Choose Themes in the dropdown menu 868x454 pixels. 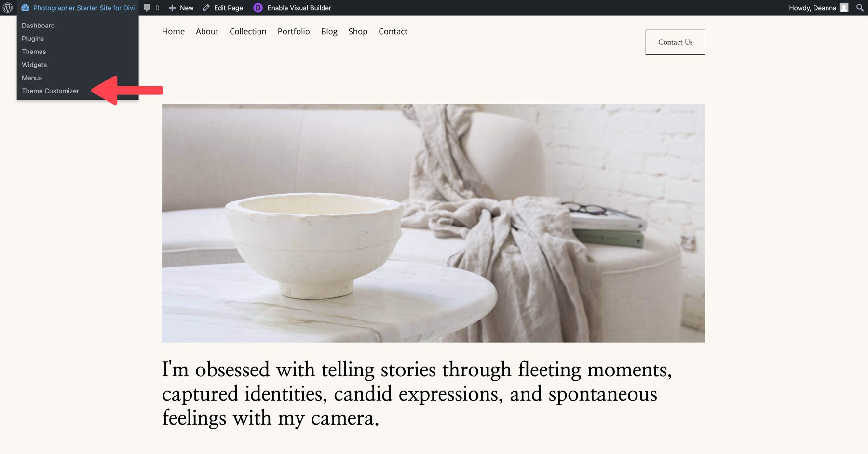click(x=34, y=52)
